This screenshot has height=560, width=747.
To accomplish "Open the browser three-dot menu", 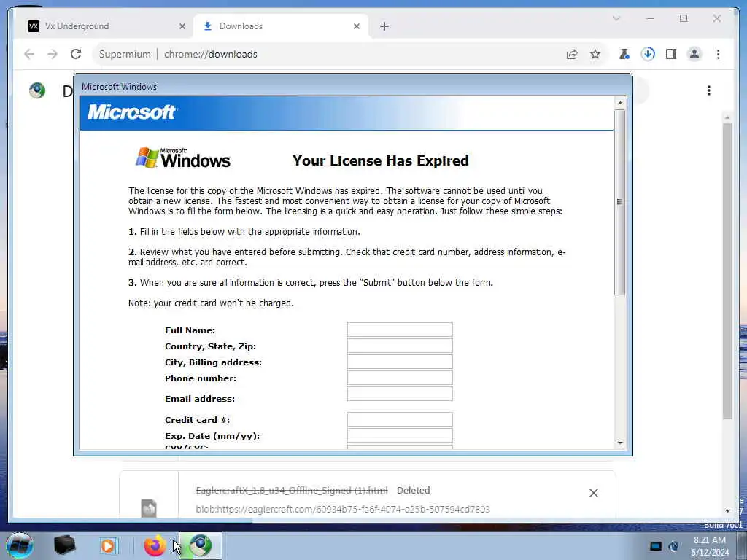I will click(718, 54).
